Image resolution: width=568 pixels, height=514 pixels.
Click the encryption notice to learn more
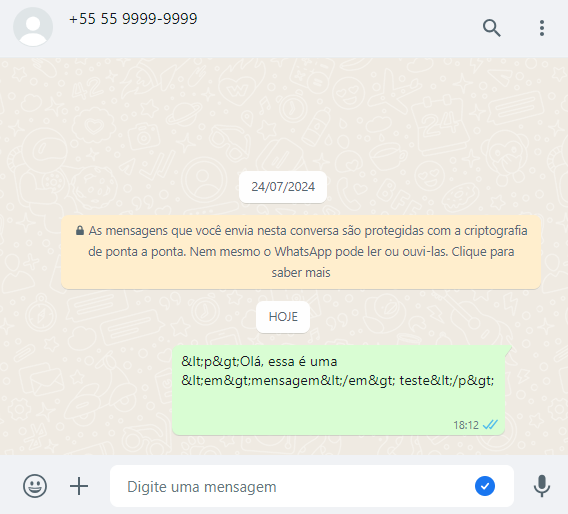[301, 252]
